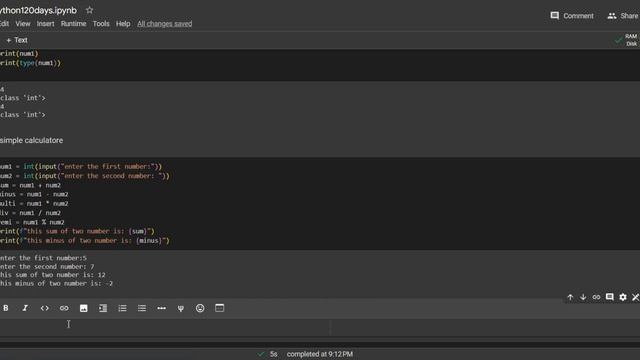Open the View menu

pos(23,24)
